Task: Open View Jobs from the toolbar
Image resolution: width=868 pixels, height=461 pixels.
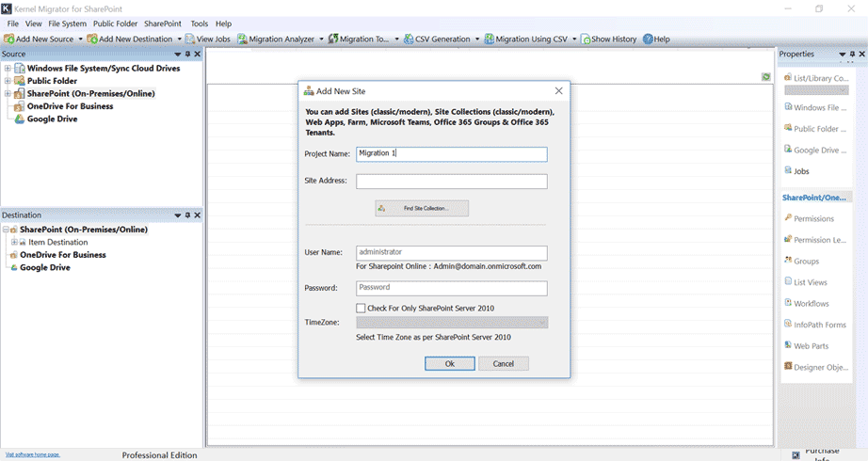Action: pyautogui.click(x=208, y=39)
